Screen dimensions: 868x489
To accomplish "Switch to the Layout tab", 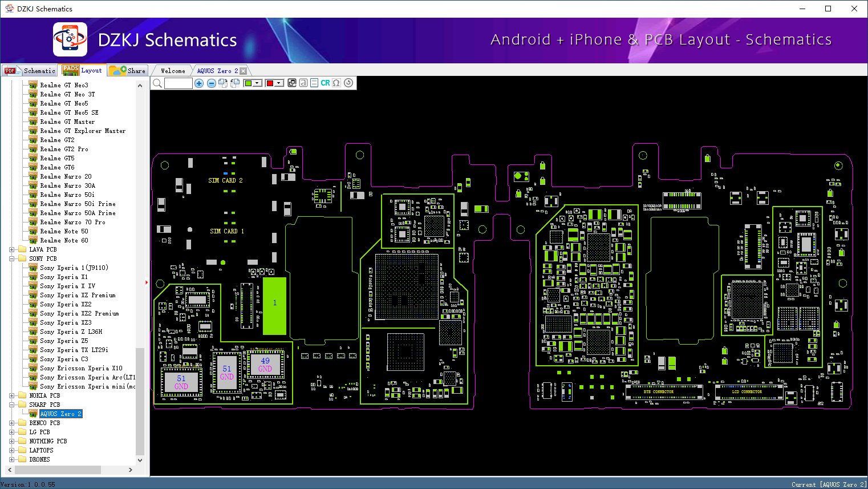I will (x=83, y=70).
